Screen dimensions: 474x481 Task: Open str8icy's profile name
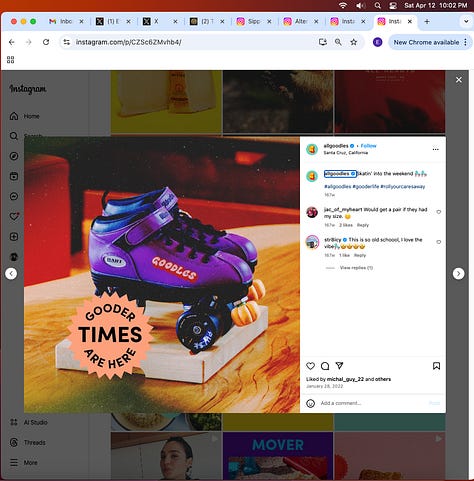(x=333, y=240)
